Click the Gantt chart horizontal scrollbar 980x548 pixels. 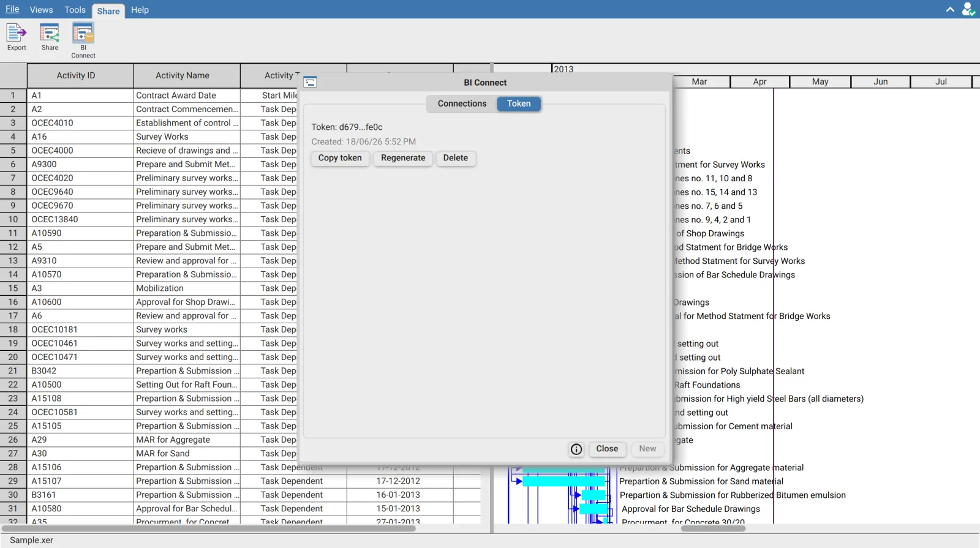pyautogui.click(x=713, y=528)
